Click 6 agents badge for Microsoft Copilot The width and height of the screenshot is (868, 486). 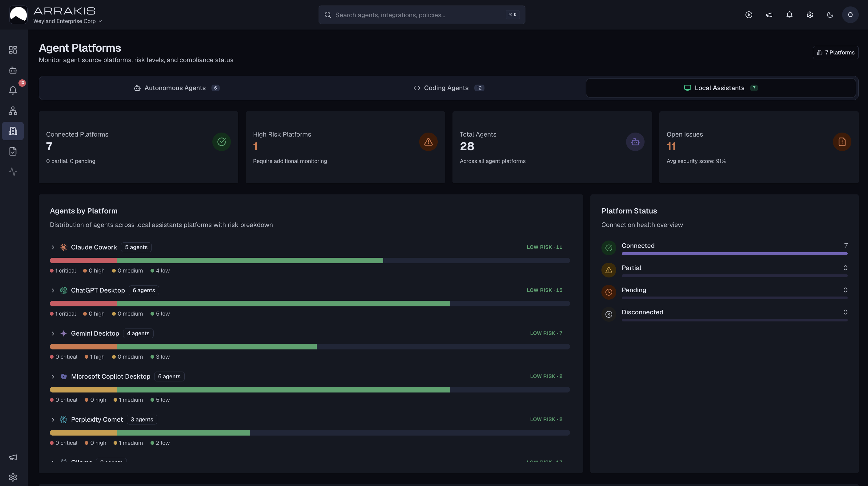point(169,376)
